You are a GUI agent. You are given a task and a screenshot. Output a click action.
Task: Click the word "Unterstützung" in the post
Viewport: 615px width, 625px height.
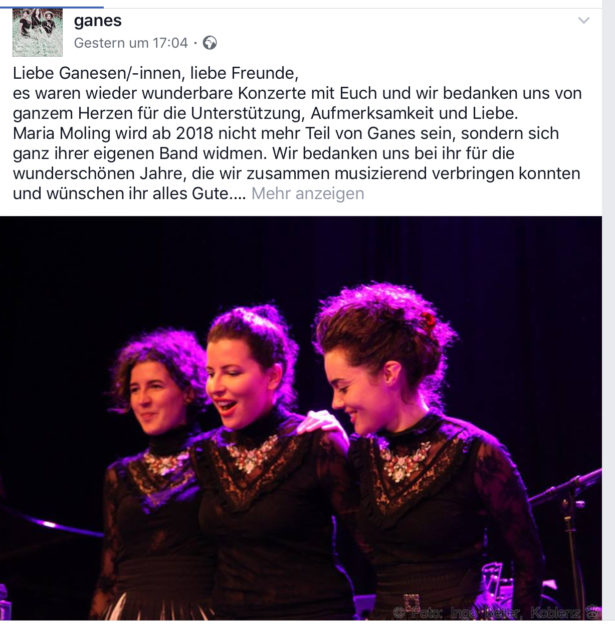pos(248,114)
